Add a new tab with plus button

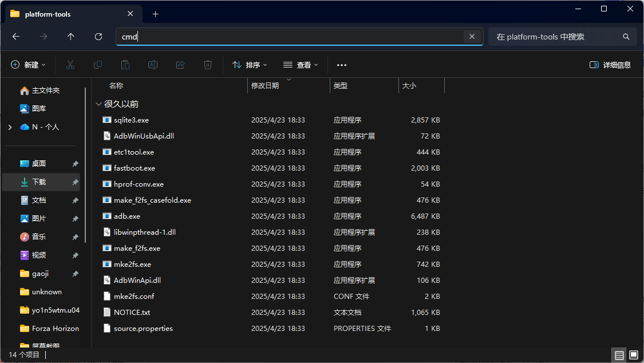(x=155, y=14)
